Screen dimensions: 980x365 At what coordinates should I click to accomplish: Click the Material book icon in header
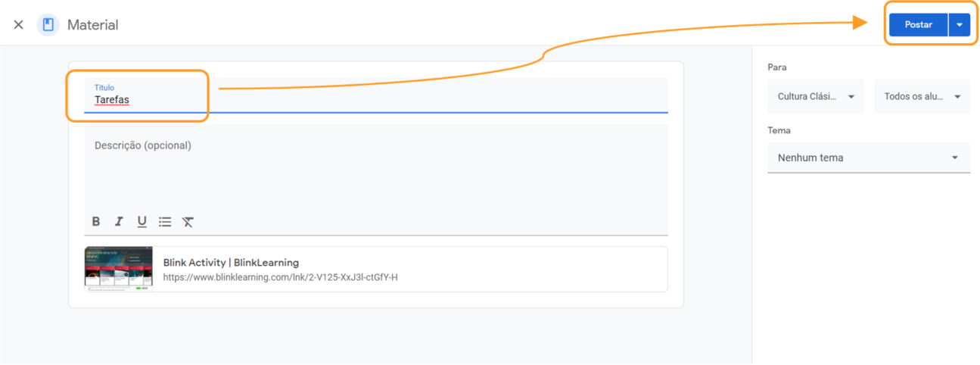(48, 25)
